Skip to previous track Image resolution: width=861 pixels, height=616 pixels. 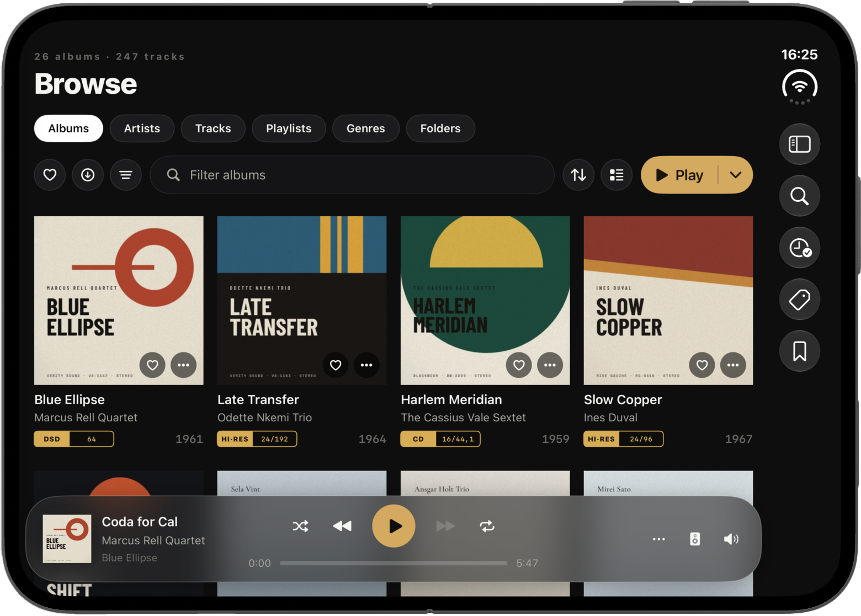point(342,526)
